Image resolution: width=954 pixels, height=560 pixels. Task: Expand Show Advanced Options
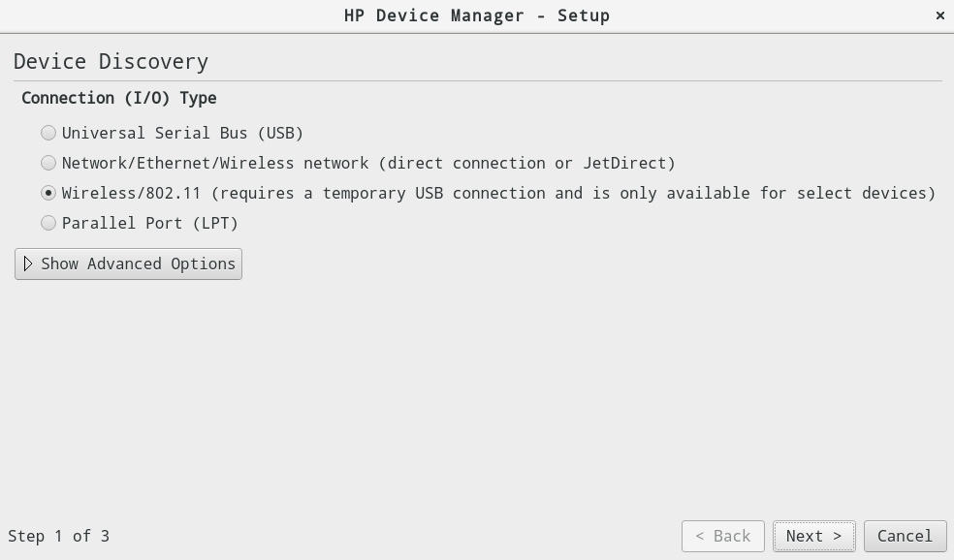[x=128, y=263]
